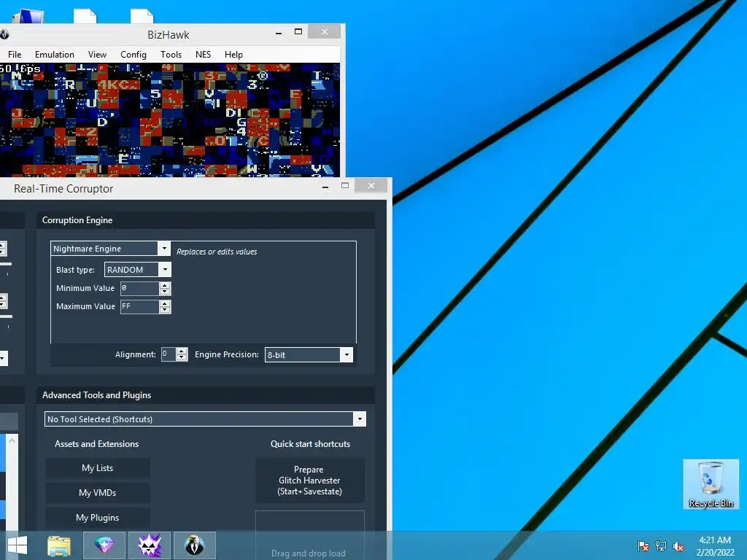Click the Assets and Extensions label
The width and height of the screenshot is (747, 560).
point(97,444)
